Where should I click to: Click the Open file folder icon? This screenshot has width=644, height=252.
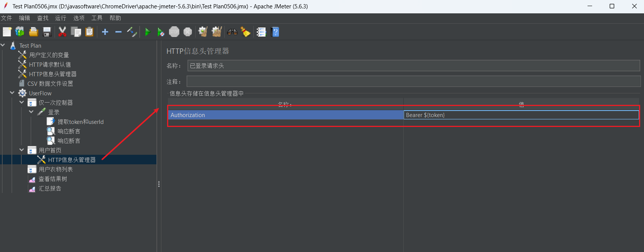(x=34, y=32)
